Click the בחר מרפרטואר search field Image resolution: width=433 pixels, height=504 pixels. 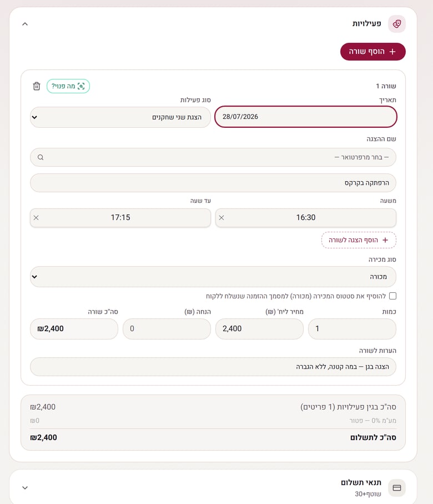point(213,157)
